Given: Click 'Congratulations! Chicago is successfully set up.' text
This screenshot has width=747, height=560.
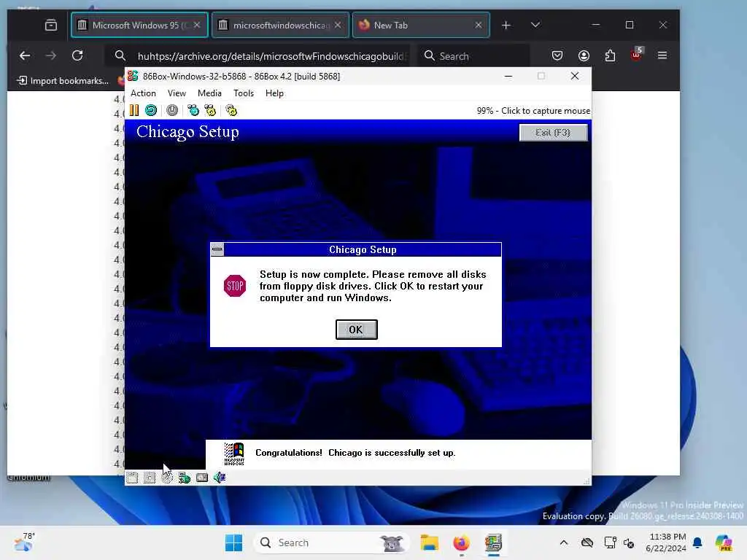Looking at the screenshot, I should click(355, 453).
